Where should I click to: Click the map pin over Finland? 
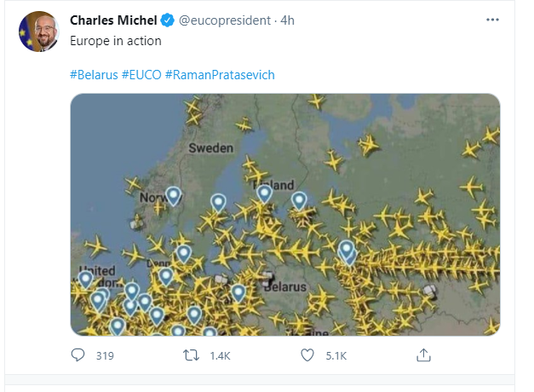click(x=265, y=193)
